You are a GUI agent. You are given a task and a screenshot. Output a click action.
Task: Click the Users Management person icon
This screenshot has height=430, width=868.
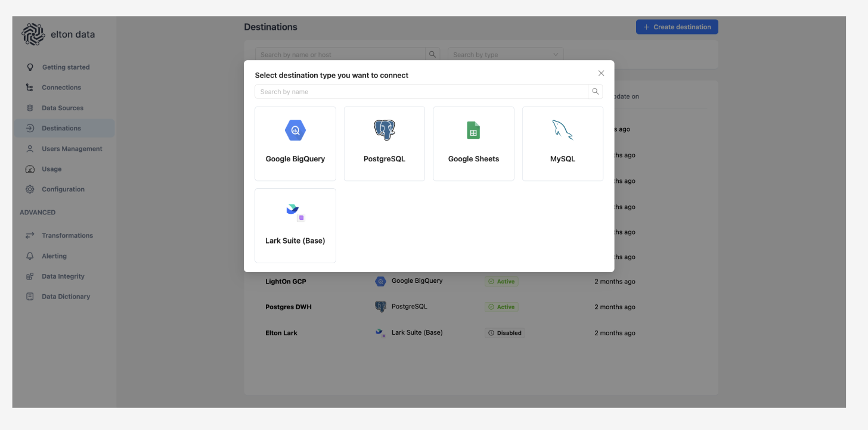(30, 149)
